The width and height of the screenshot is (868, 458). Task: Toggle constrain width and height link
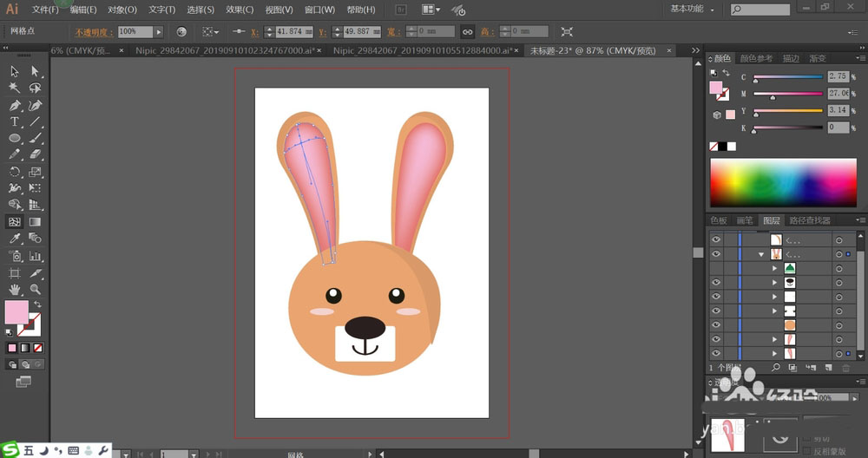click(x=467, y=31)
